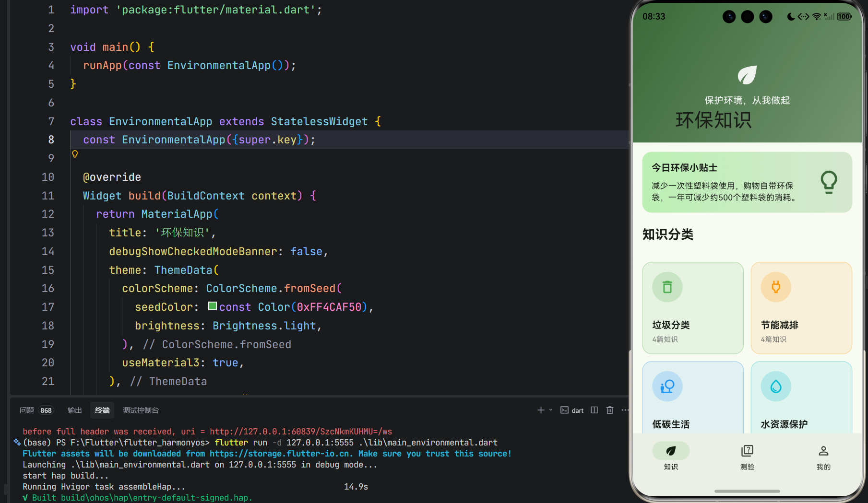Click the 868 problems count badge
This screenshot has width=868, height=503.
click(46, 410)
